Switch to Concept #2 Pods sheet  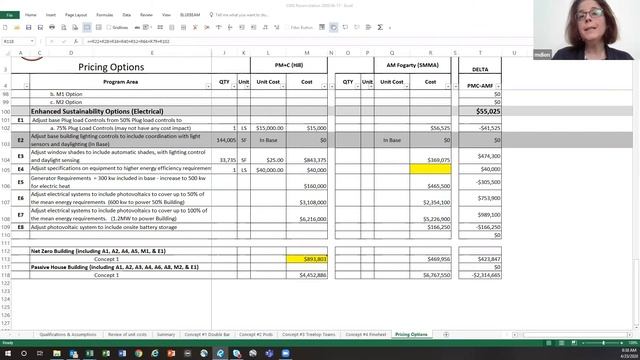[x=256, y=334]
